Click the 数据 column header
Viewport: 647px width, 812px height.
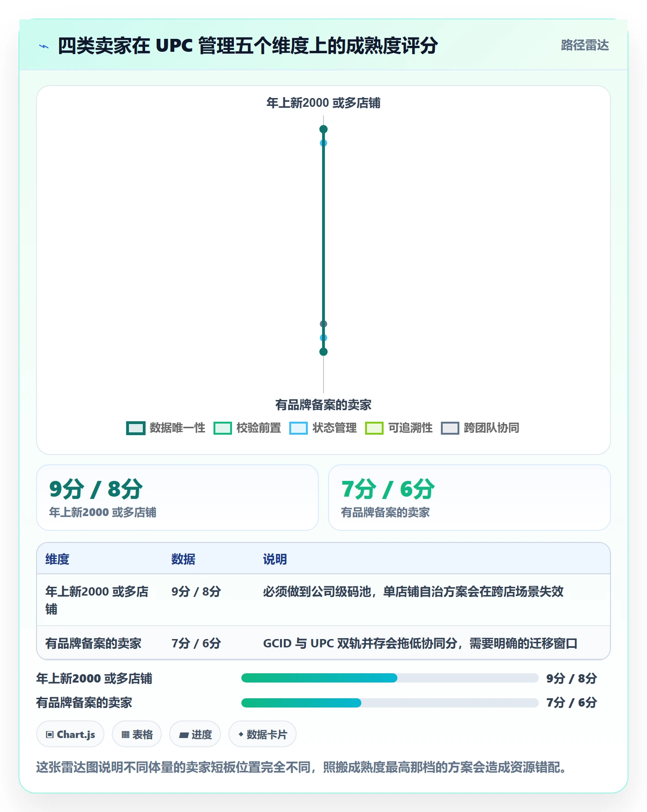pyautogui.click(x=183, y=560)
